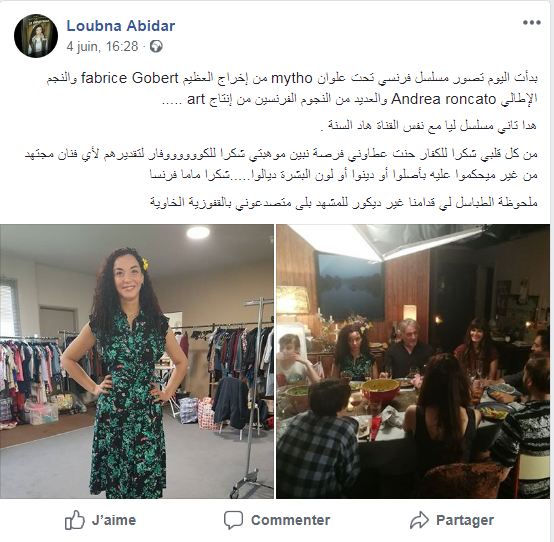The height and width of the screenshot is (542, 554).
Task: Open the photo of woman in green dress
Action: [x=137, y=361]
